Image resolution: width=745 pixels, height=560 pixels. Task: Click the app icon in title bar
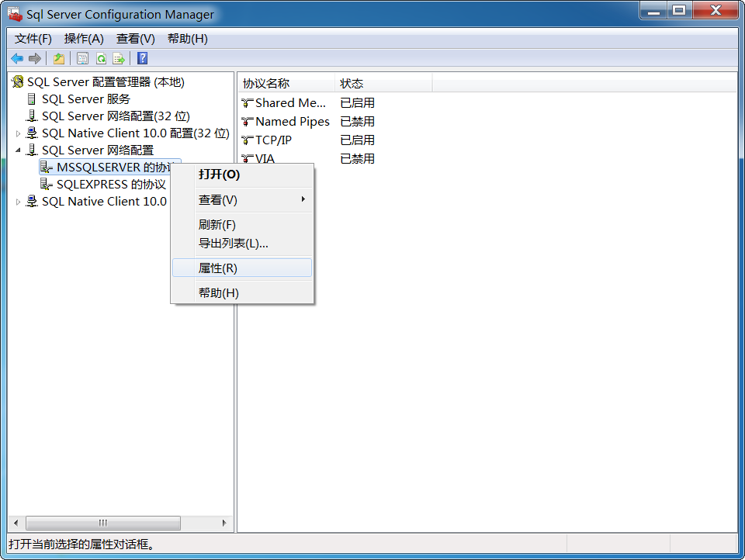click(16, 14)
